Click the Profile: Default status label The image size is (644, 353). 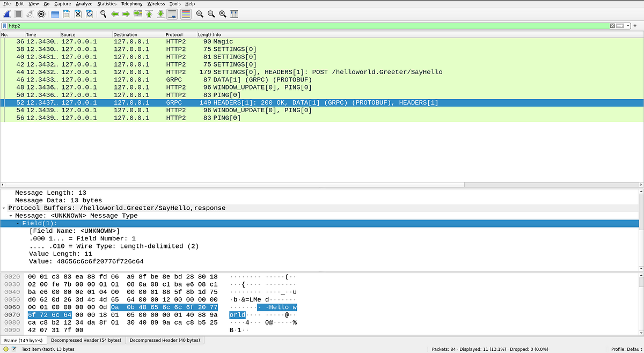(x=626, y=349)
